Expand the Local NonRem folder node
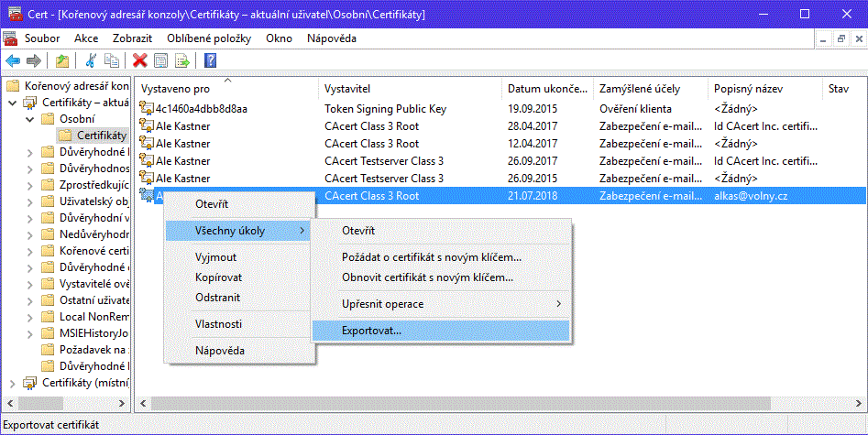The image size is (868, 435). (27, 316)
